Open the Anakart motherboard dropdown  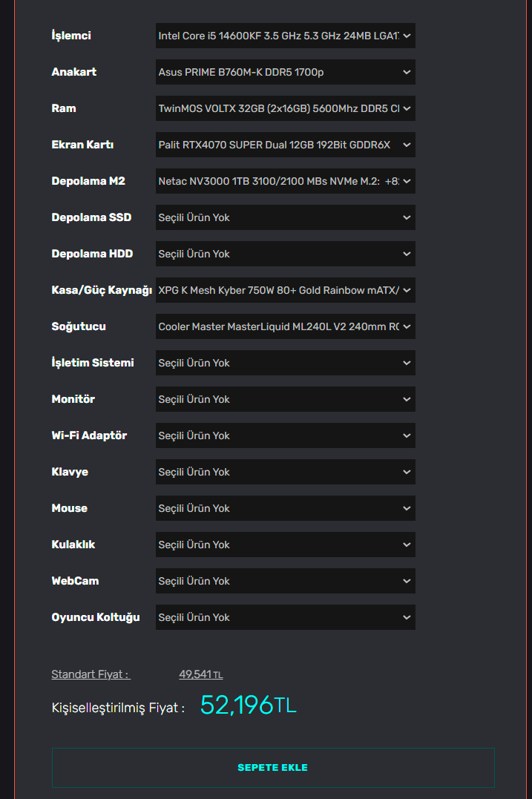285,72
